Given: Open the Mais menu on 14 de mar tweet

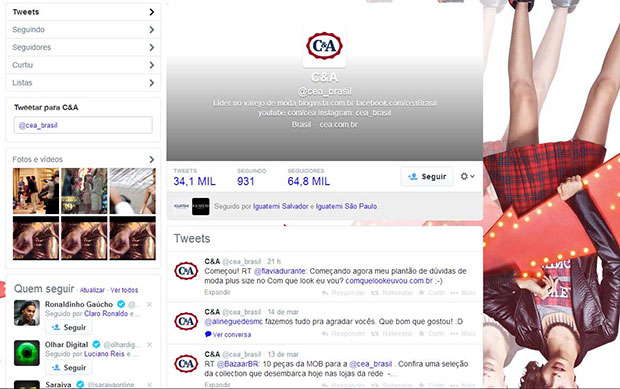Looking at the screenshot, I should pyautogui.click(x=463, y=334).
